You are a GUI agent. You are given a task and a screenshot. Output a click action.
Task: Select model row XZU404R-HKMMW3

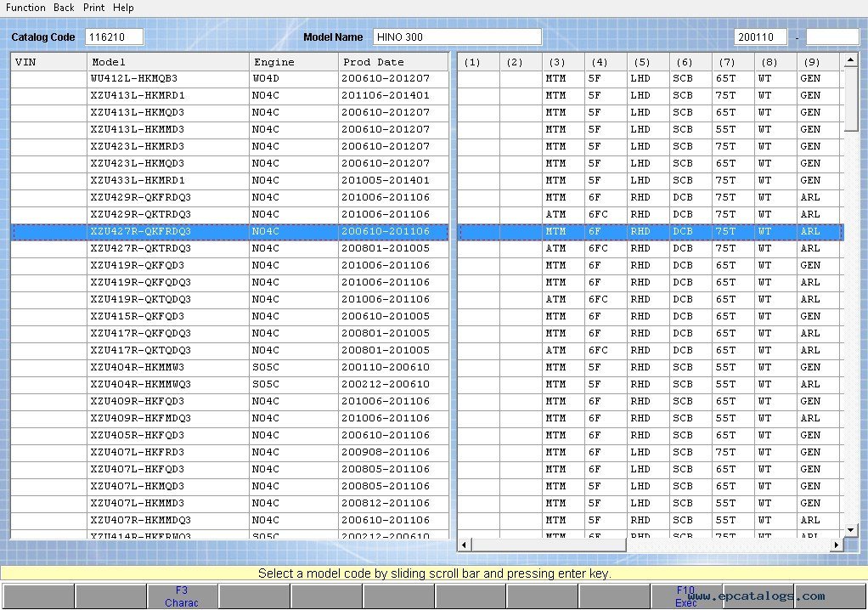(x=229, y=368)
